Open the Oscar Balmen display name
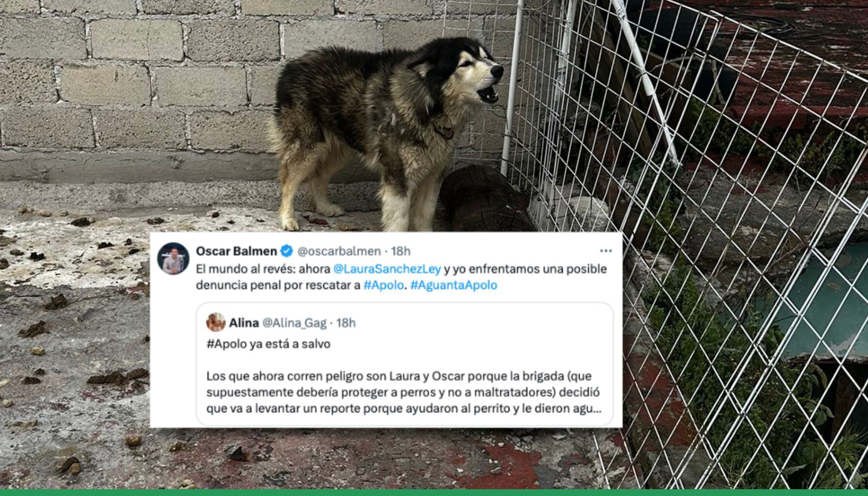Screen dimensions: 868x496 tap(236, 251)
